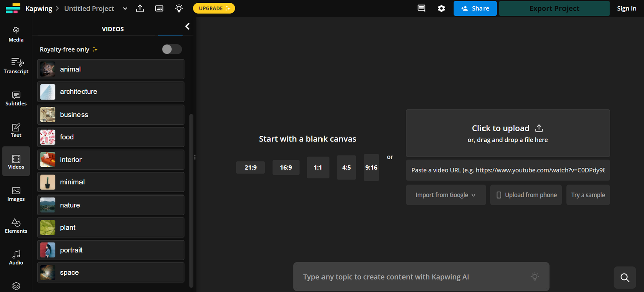Click the Sign In link
Screen dimensions: 644x292
click(x=626, y=8)
